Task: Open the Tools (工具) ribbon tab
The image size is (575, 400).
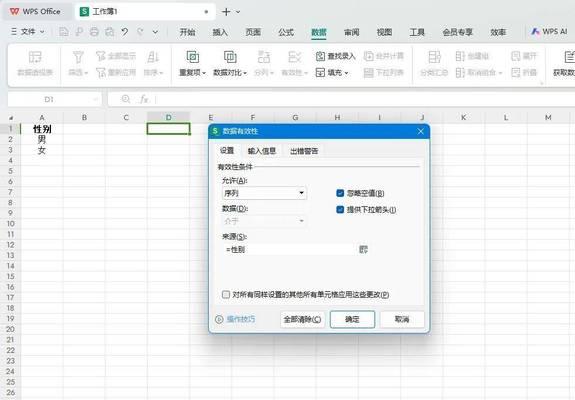Action: point(417,32)
